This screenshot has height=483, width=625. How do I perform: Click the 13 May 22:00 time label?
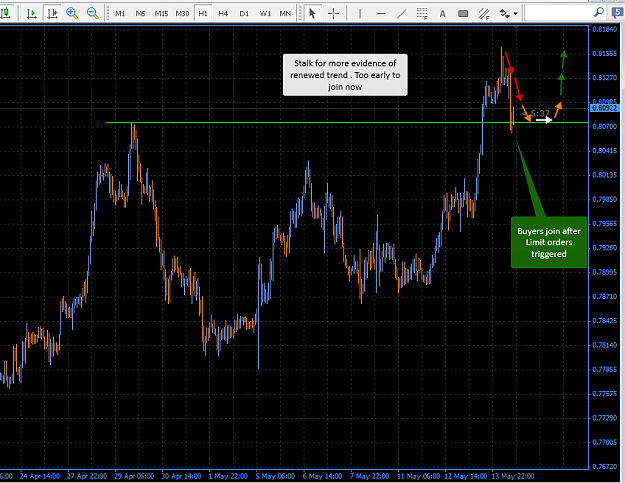(x=513, y=476)
